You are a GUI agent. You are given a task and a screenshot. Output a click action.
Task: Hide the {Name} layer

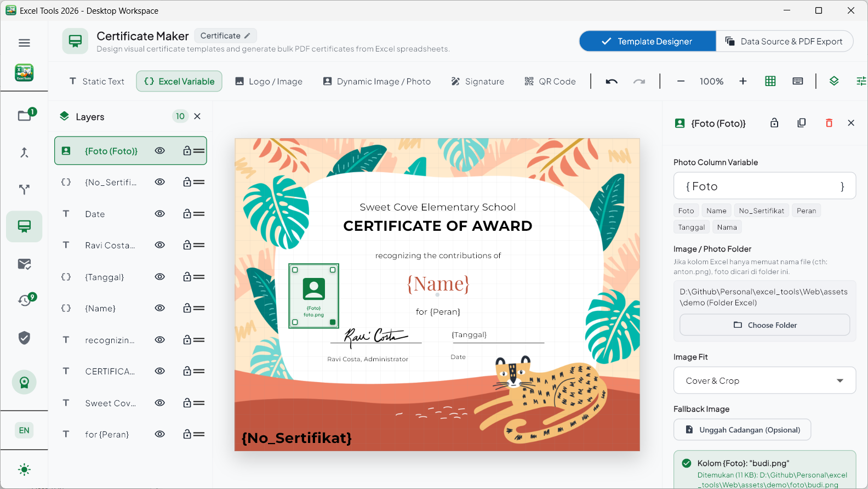[160, 308]
